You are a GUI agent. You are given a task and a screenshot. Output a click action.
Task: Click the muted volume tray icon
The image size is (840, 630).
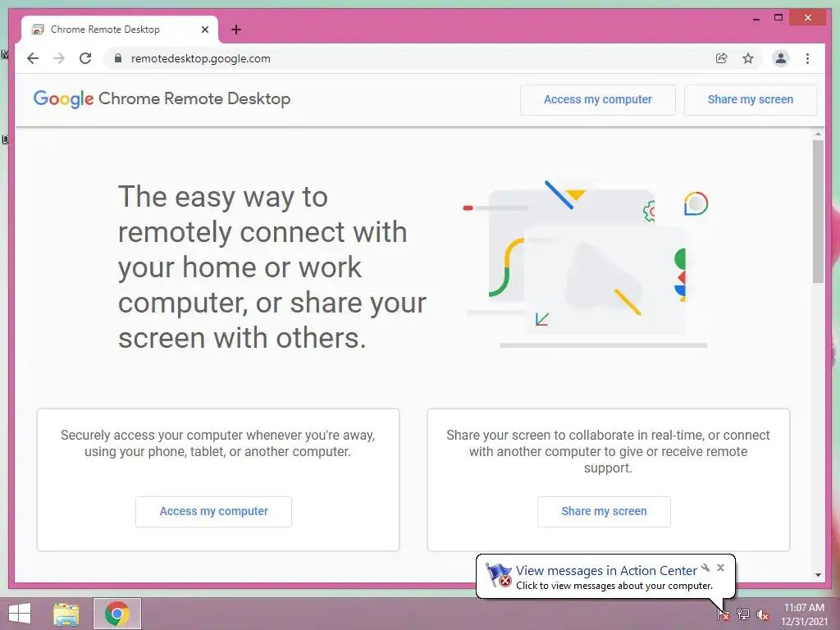tap(762, 614)
